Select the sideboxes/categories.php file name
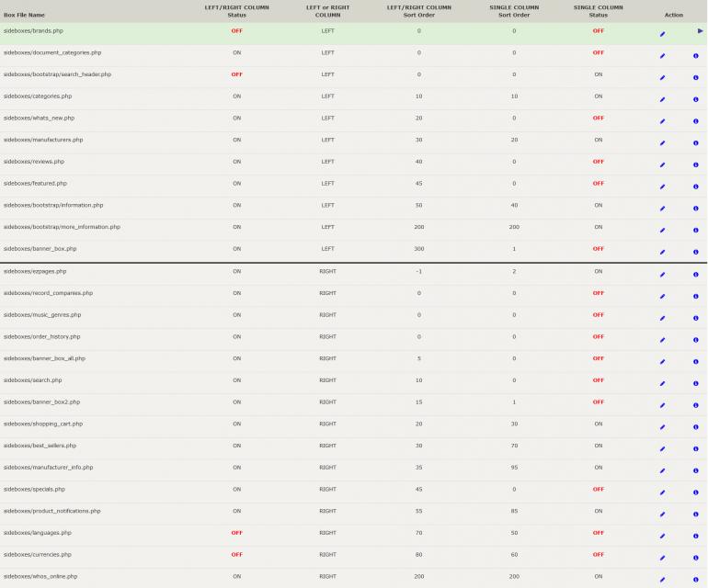Screen dimensions: 708x588 tap(38, 96)
